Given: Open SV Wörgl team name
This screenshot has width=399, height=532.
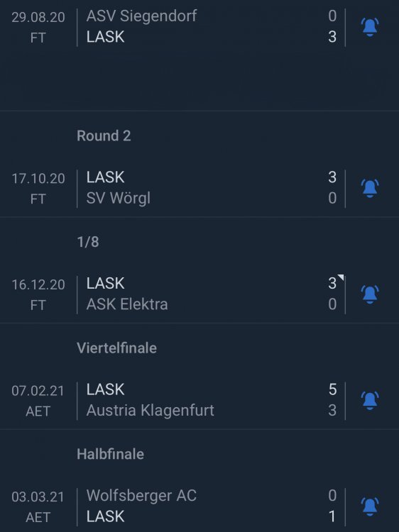Looking at the screenshot, I should coord(118,198).
